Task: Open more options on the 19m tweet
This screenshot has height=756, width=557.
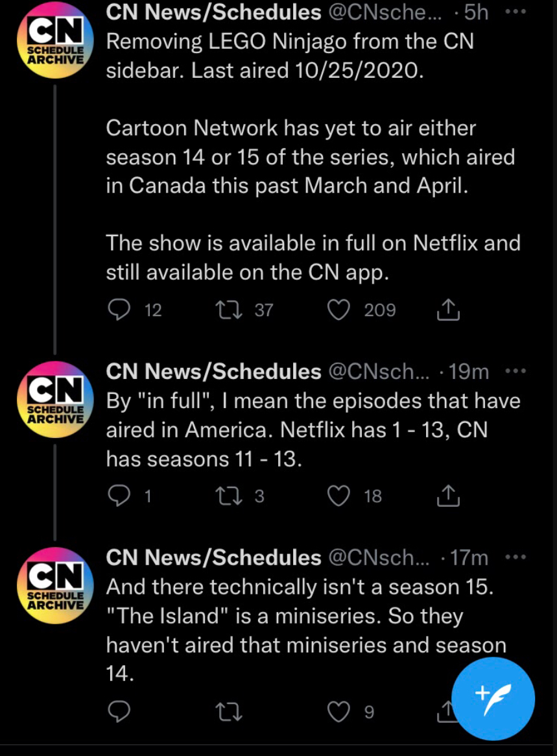Action: [516, 371]
